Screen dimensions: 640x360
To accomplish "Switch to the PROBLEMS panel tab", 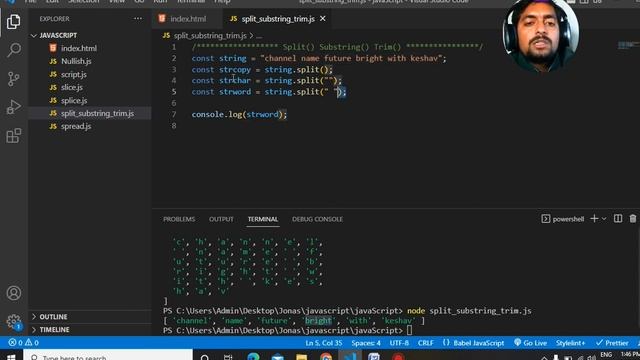I will click(x=179, y=219).
